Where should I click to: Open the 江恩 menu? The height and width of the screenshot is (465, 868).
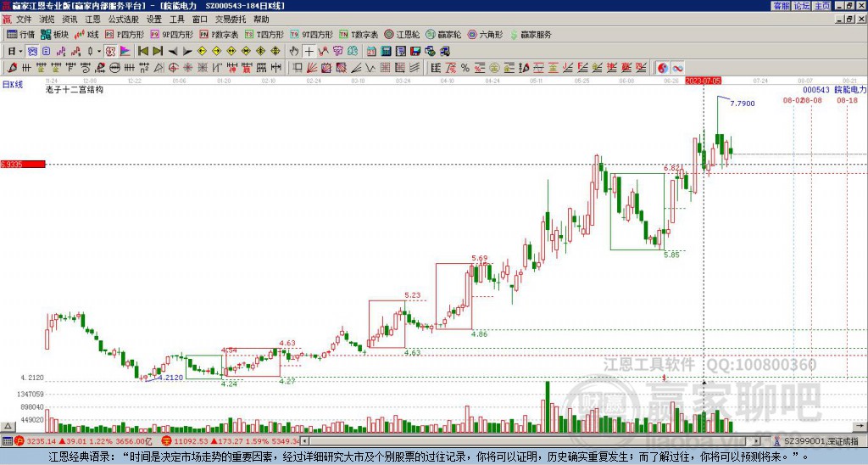click(x=92, y=20)
